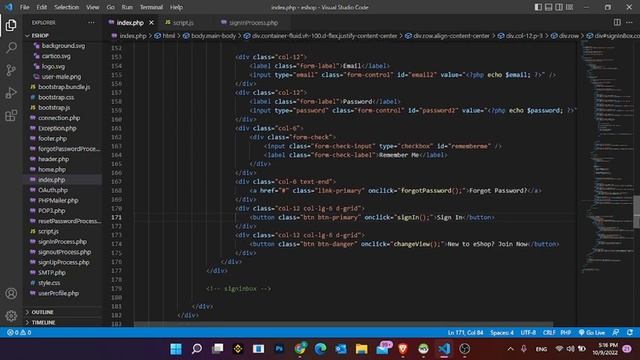Click the Visual Studio Code taskbar icon
This screenshot has height=360, width=640.
(444, 349)
